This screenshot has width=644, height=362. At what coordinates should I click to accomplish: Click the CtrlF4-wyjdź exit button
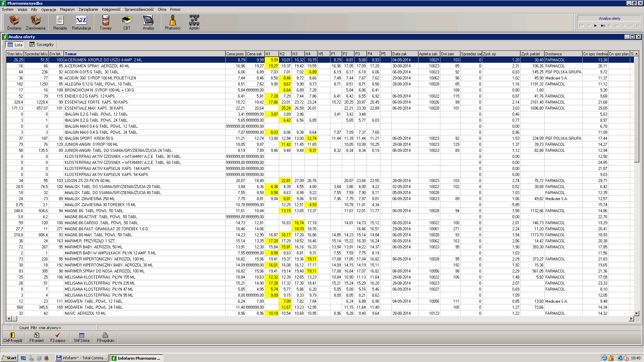tap(13, 337)
